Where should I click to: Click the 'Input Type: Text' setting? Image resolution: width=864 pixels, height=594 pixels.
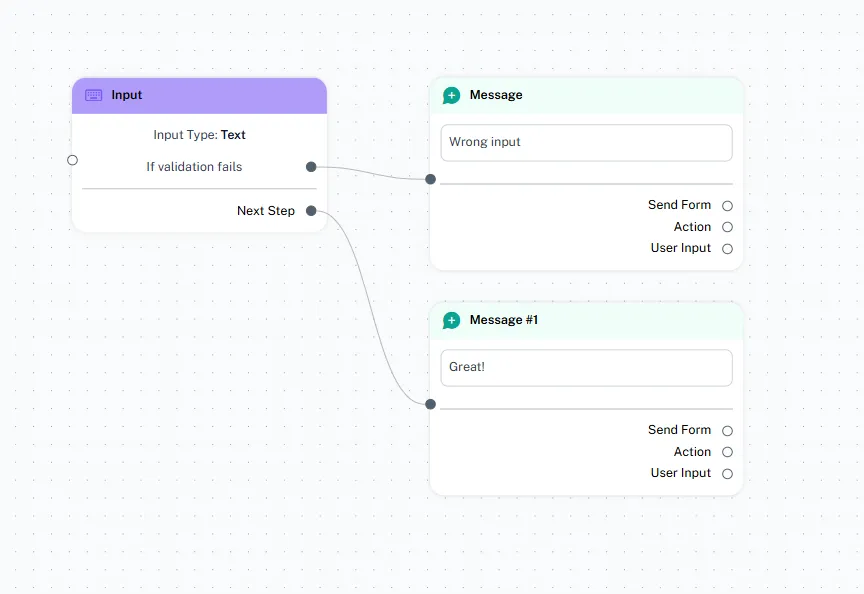click(199, 135)
